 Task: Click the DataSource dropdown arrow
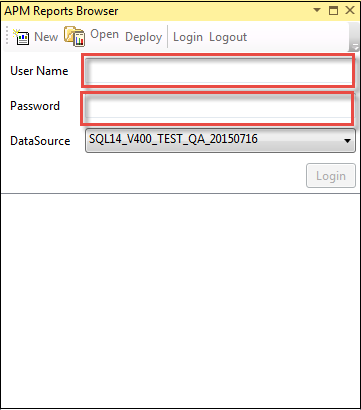click(347, 141)
